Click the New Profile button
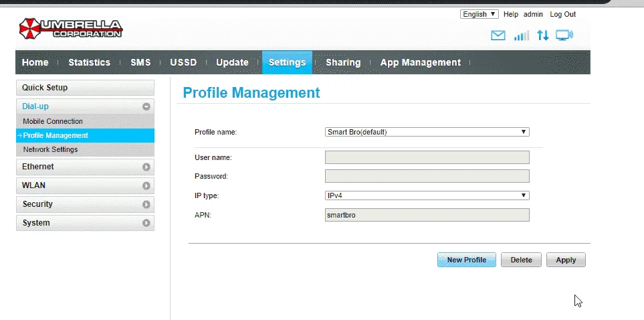 click(467, 260)
